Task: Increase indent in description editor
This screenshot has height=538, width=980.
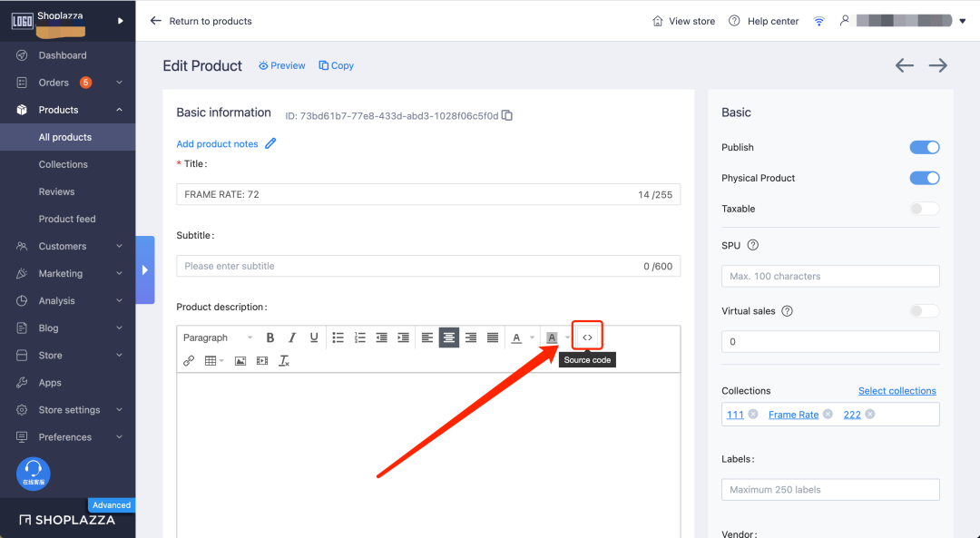Action: (x=404, y=337)
